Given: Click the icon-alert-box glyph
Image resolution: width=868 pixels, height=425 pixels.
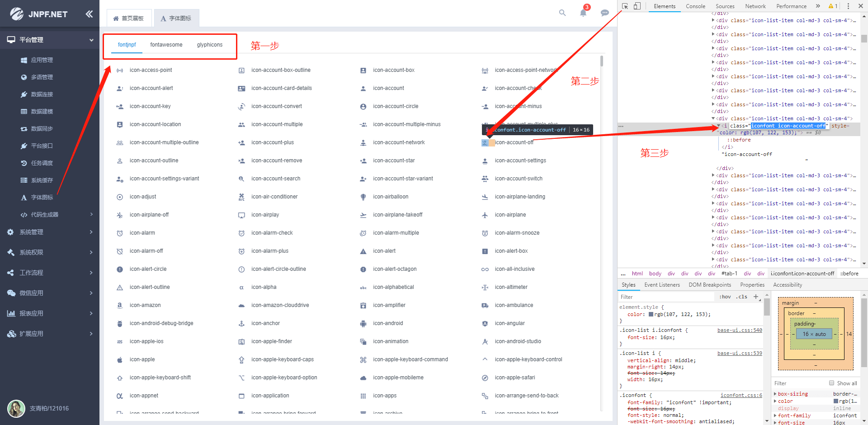Looking at the screenshot, I should pos(485,251).
